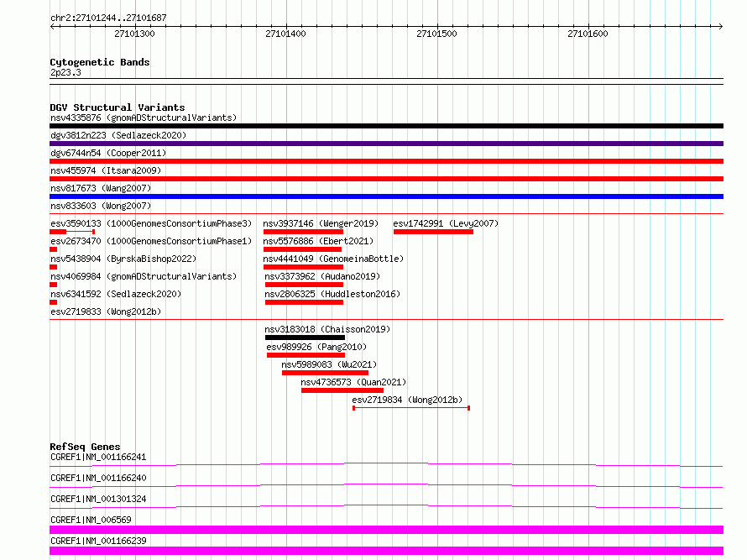This screenshot has width=747, height=560.
Task: Select the DGV Structural Variants track title
Action: [118, 107]
